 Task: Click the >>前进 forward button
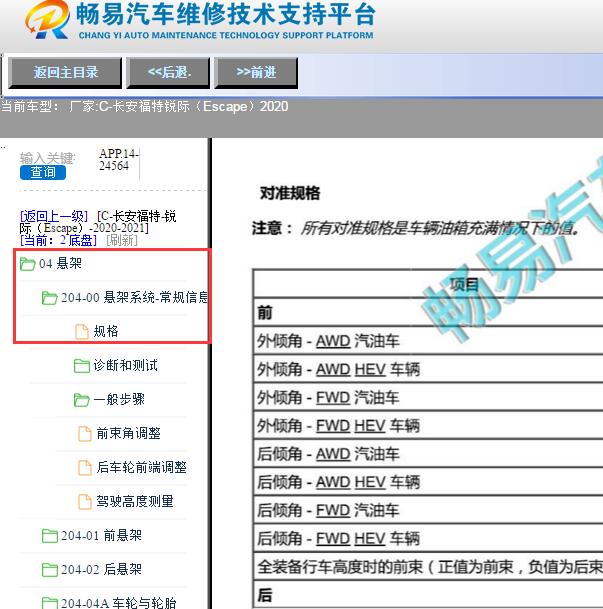point(256,73)
